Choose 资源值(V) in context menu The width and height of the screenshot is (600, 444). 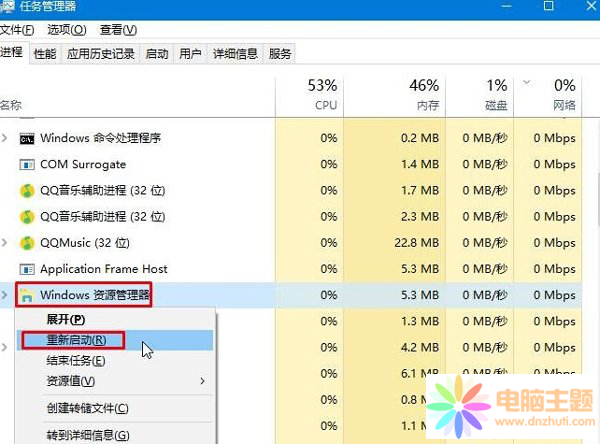[115, 381]
